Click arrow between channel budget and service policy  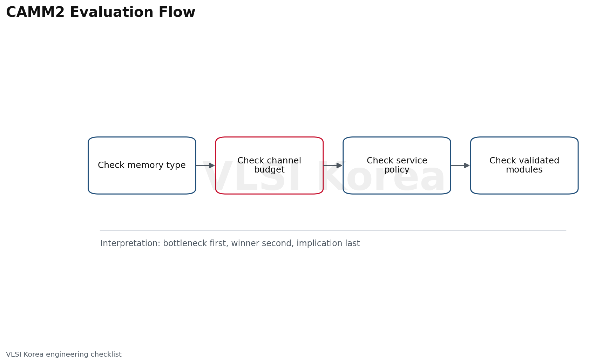click(x=333, y=166)
